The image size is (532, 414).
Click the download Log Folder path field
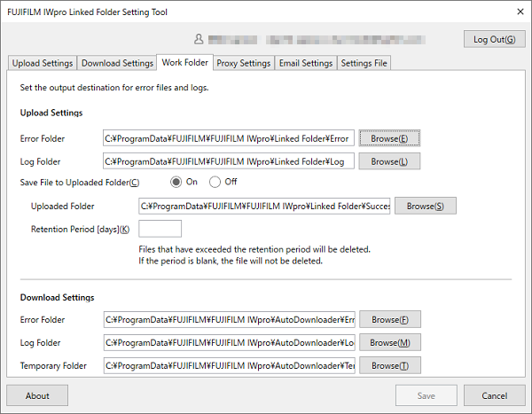point(230,343)
